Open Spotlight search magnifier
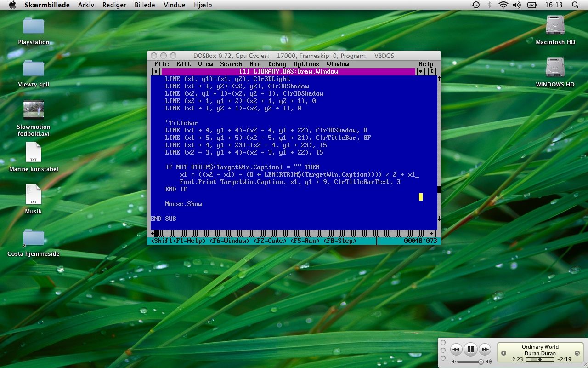The width and height of the screenshot is (588, 368). (x=575, y=5)
